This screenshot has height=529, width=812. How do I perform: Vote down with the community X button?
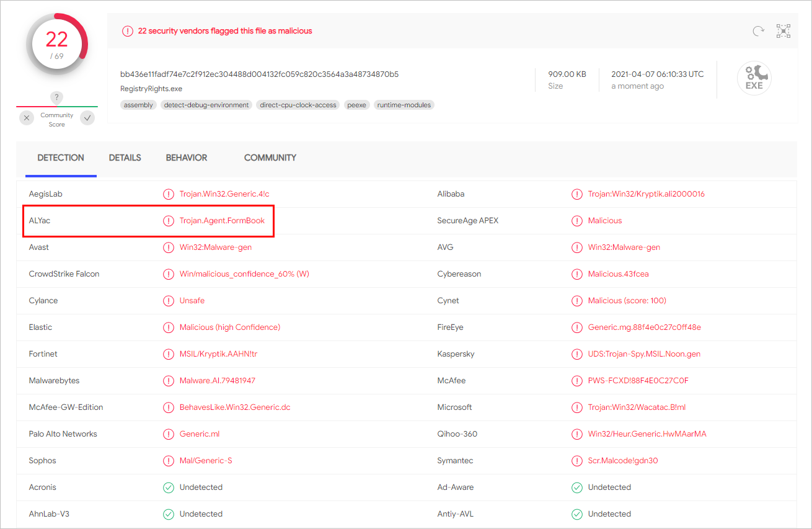(27, 118)
